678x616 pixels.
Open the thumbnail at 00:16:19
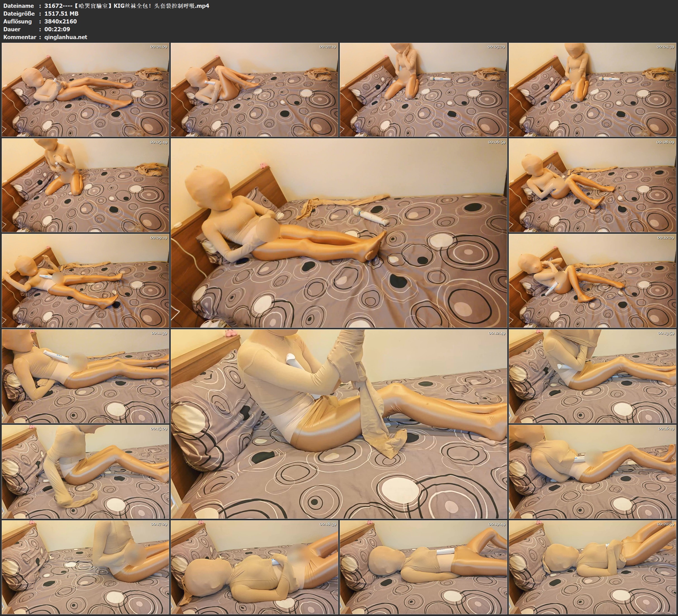click(x=592, y=471)
